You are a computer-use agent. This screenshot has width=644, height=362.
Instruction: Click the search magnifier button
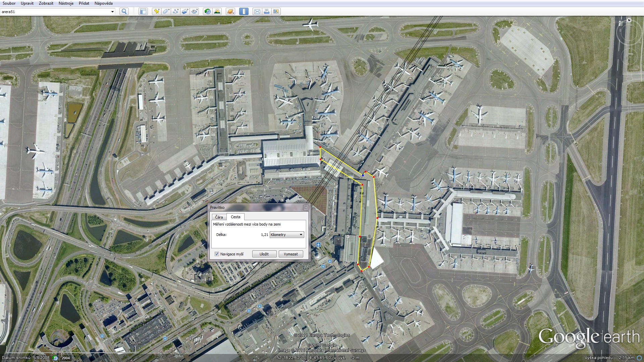click(124, 11)
